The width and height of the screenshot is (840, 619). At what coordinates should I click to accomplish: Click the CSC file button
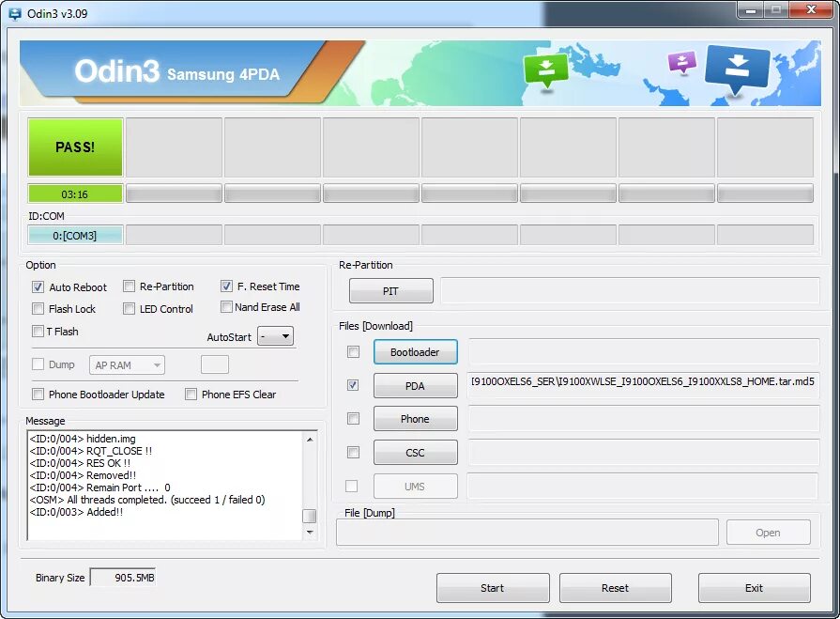click(415, 453)
